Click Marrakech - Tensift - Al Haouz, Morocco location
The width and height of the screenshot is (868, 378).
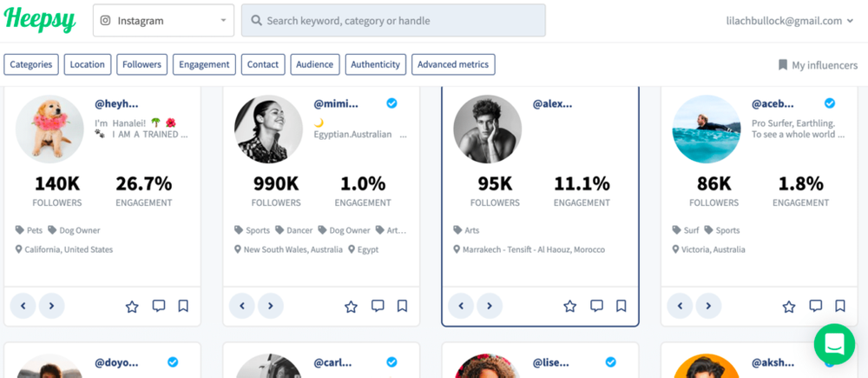(x=529, y=249)
